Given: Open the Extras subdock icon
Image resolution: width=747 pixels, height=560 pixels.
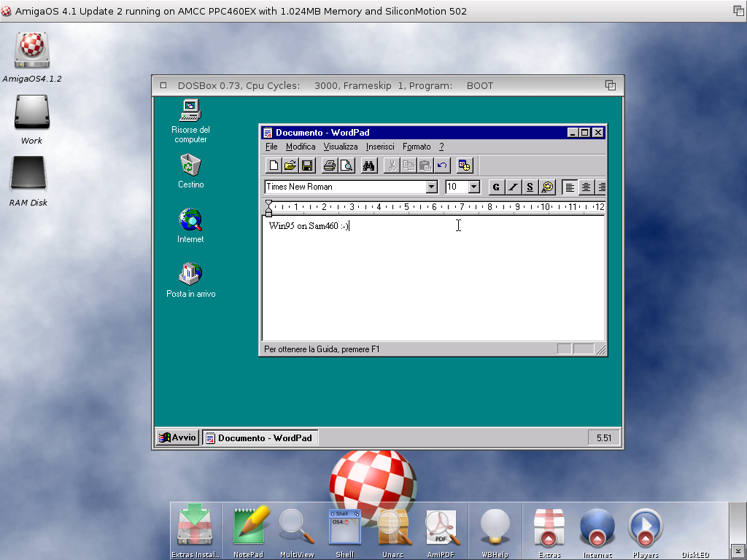Looking at the screenshot, I should (x=549, y=532).
